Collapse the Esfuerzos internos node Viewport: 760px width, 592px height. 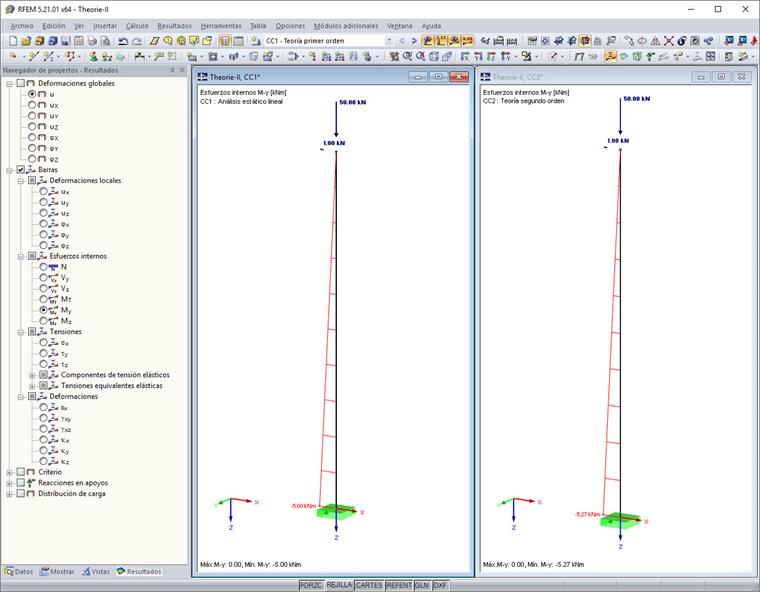(x=21, y=256)
